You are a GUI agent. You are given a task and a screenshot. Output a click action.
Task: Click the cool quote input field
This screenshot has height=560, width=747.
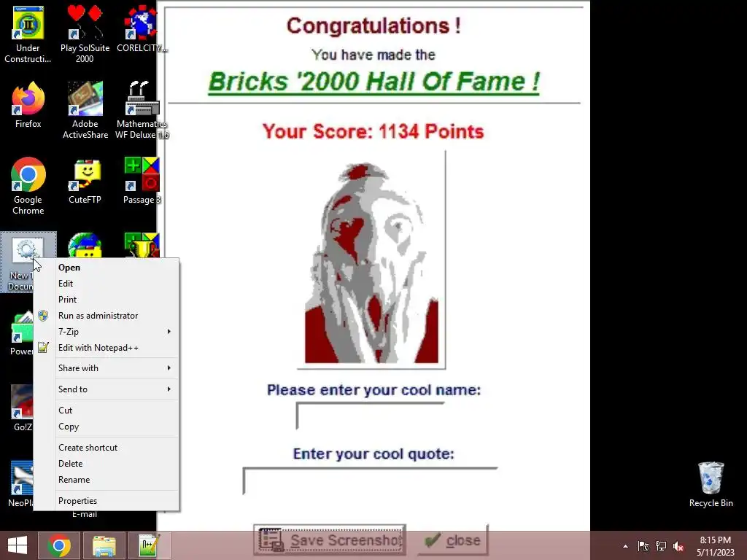click(370, 481)
